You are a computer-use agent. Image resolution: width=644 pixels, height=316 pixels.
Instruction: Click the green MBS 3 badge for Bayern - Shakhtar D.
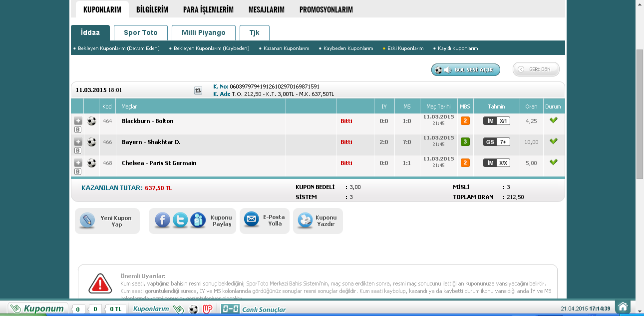click(465, 141)
